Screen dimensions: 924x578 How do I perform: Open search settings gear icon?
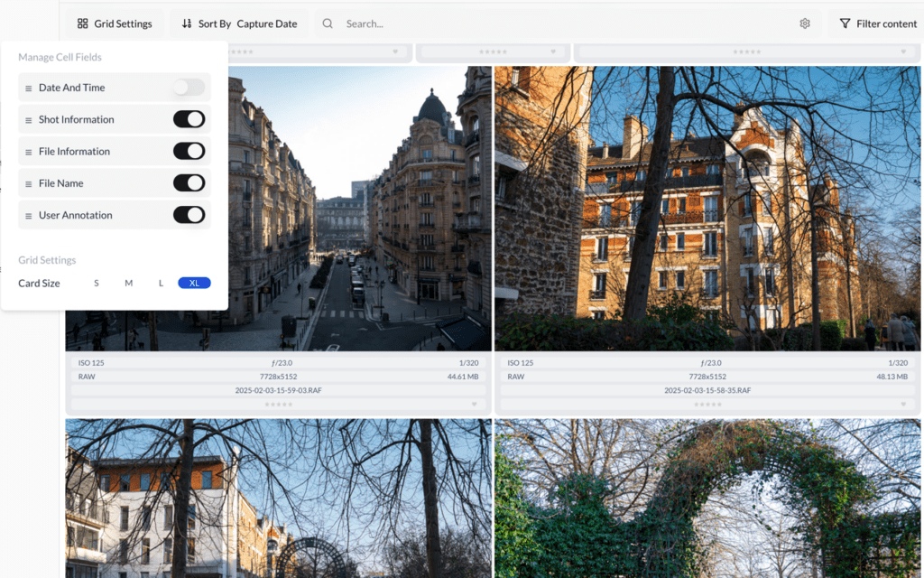[x=805, y=23]
